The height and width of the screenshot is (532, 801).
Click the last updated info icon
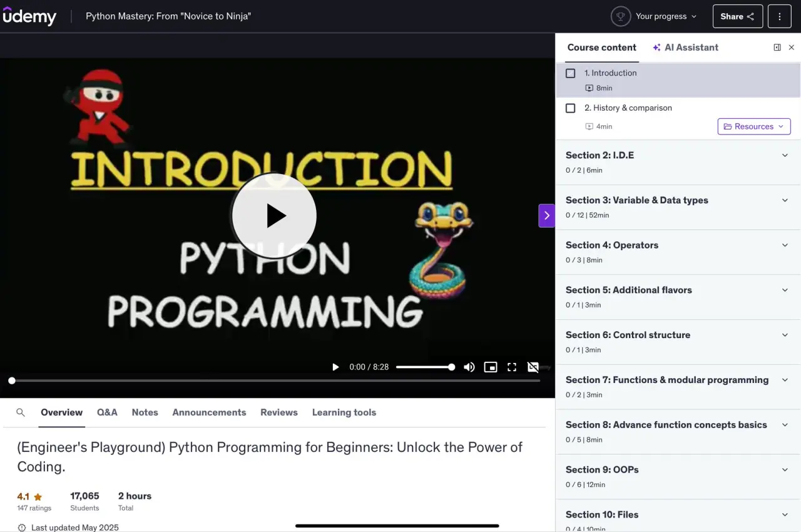(22, 528)
